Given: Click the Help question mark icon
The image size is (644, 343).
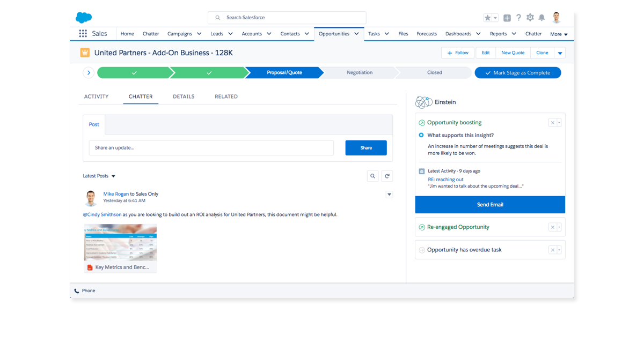Looking at the screenshot, I should [518, 18].
